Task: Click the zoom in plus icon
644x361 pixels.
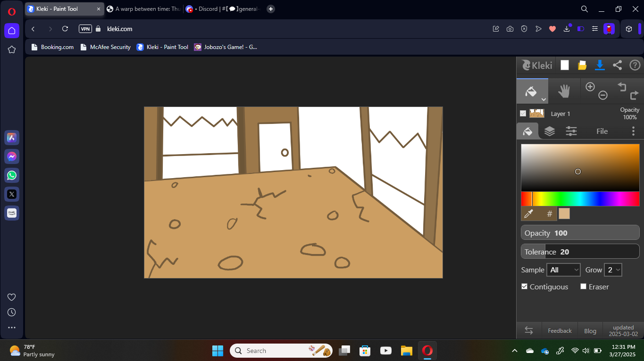Action: (590, 86)
